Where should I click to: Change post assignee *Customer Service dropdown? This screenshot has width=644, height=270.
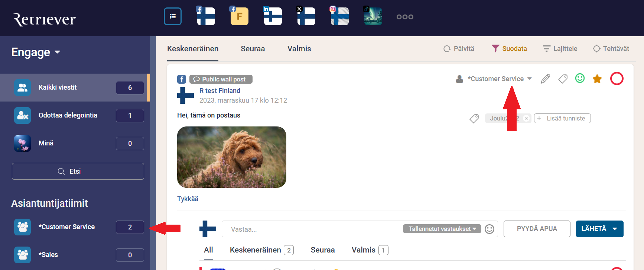(x=494, y=79)
